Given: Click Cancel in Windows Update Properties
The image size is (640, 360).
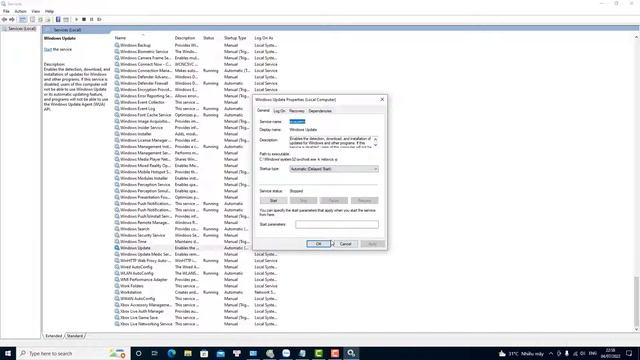Looking at the screenshot, I should coord(345,244).
